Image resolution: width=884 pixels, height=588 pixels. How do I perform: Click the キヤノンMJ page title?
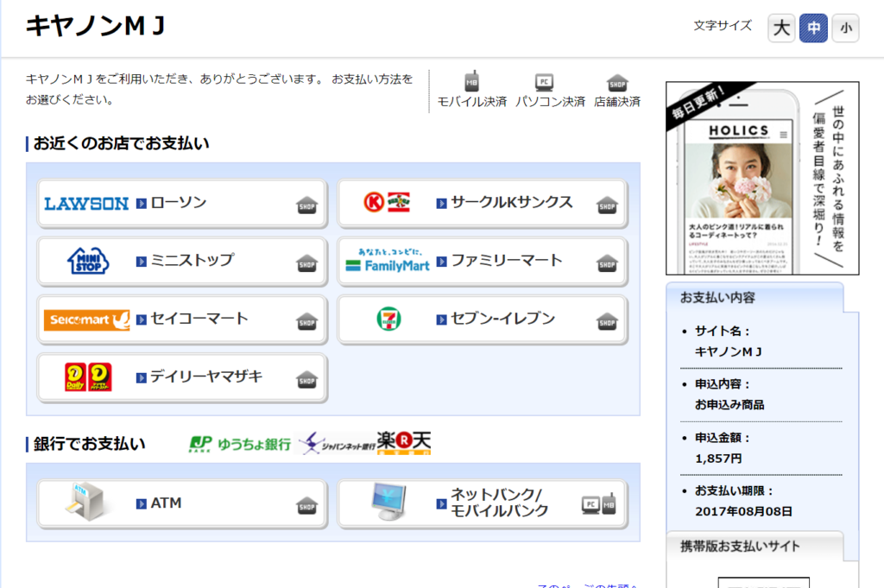click(95, 26)
